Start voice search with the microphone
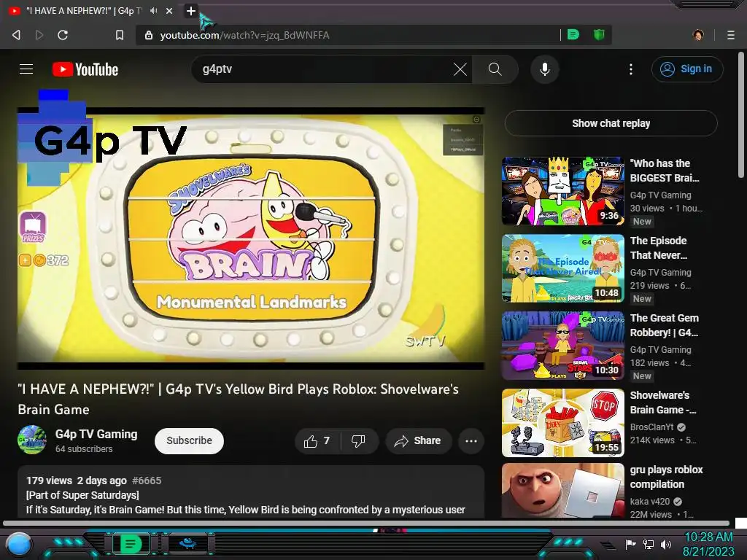 [544, 69]
